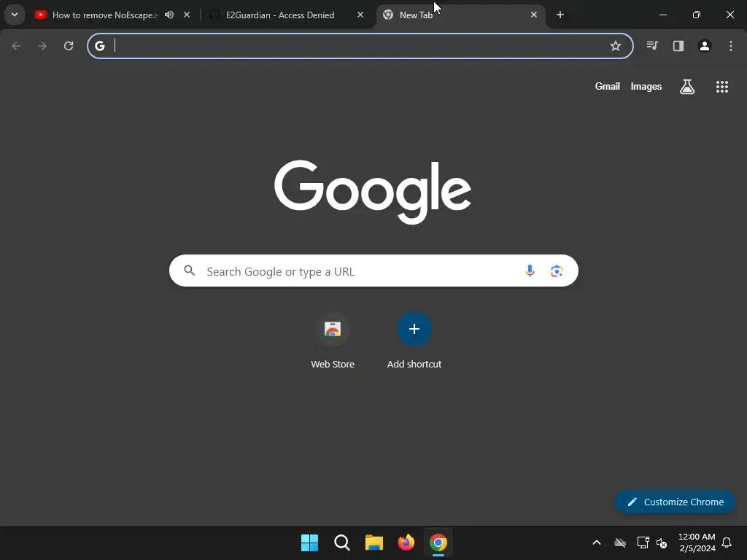The width and height of the screenshot is (747, 560).
Task: Minimize the Chrome window
Action: coord(663,15)
